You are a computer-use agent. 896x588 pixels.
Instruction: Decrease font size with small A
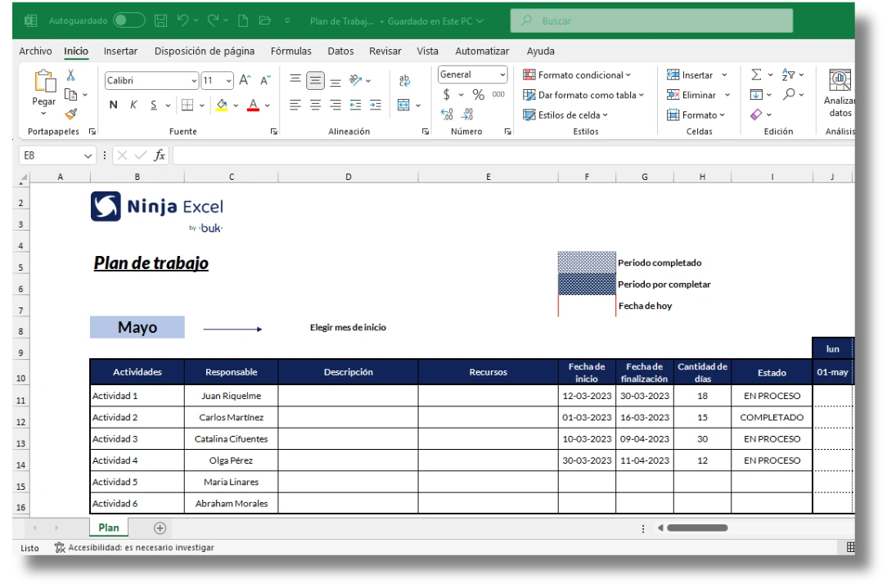[265, 80]
